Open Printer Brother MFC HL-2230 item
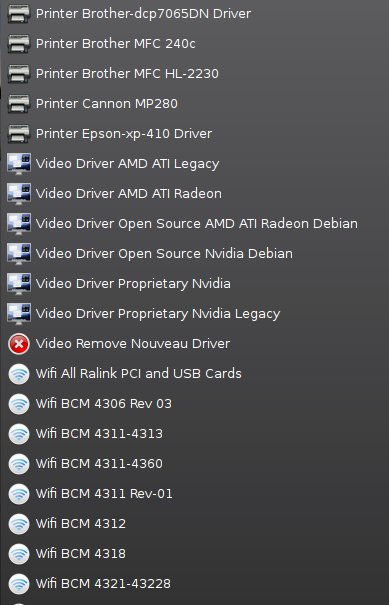Image resolution: width=389 pixels, height=605 pixels. coord(194,74)
